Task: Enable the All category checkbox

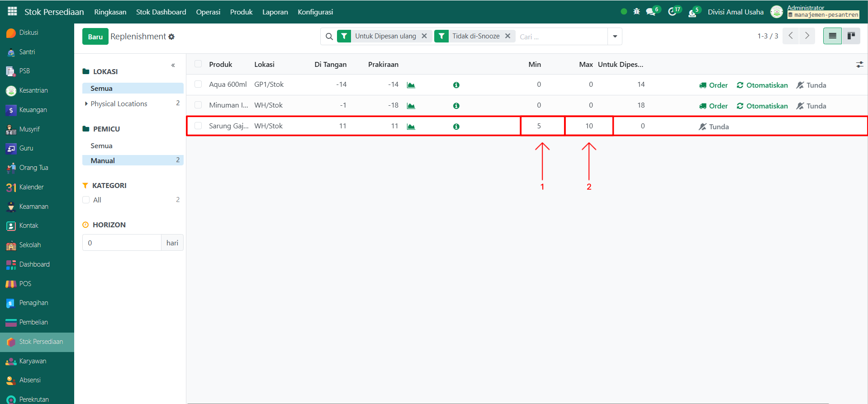Action: pyautogui.click(x=86, y=200)
